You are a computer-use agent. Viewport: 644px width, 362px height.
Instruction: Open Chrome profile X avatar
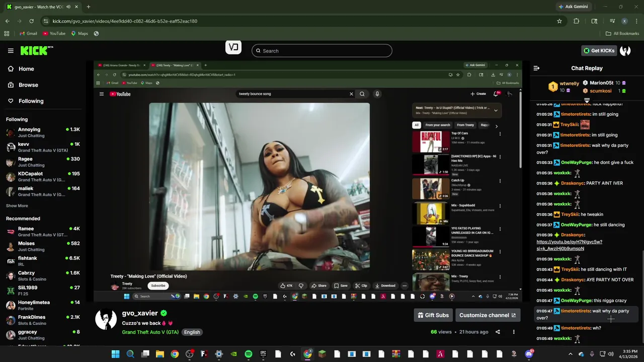[624, 21]
